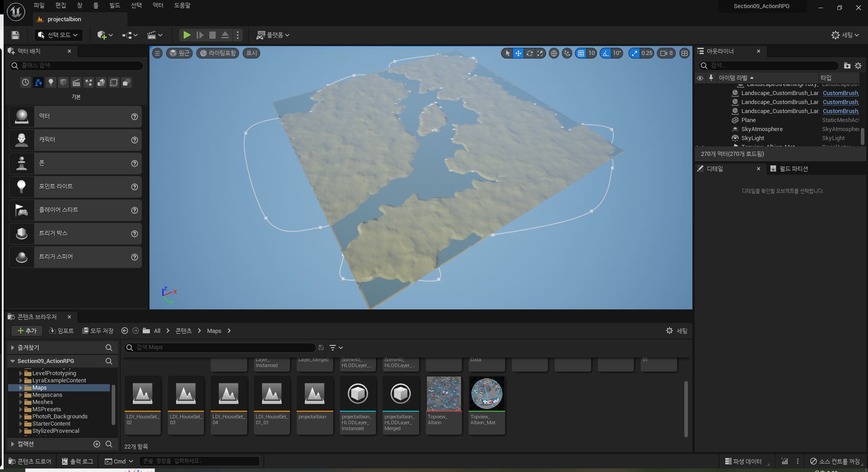
Task: Open the 선택 모드 mode dropdown
Action: pyautogui.click(x=59, y=35)
